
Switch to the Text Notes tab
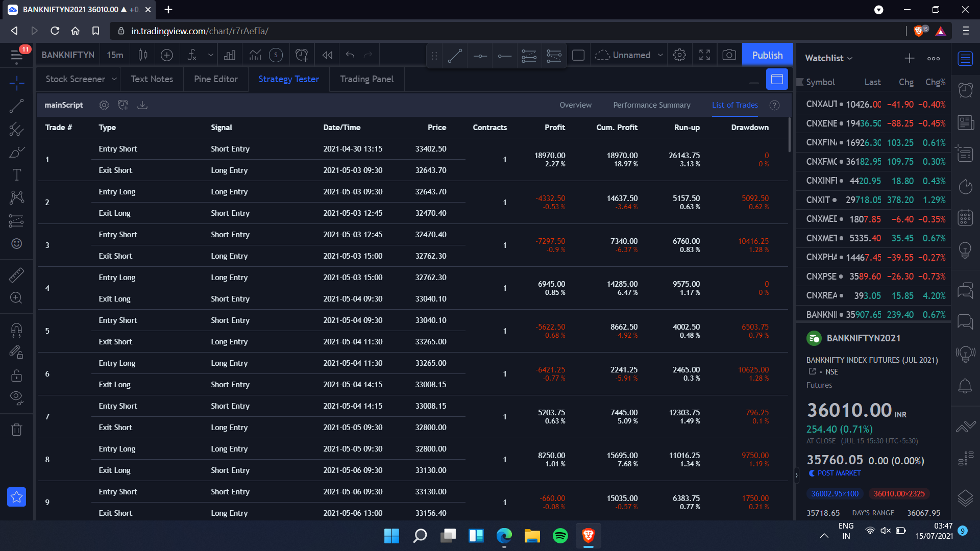click(152, 79)
